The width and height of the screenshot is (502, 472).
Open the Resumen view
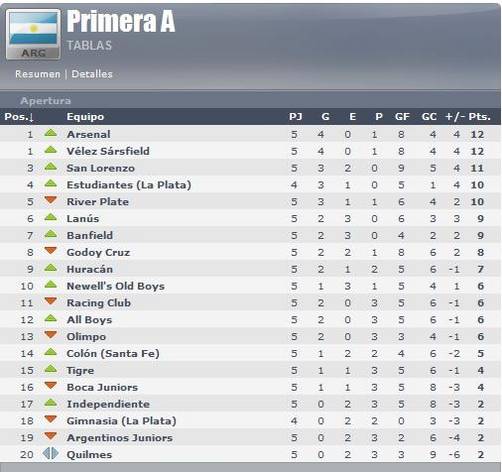pos(38,74)
